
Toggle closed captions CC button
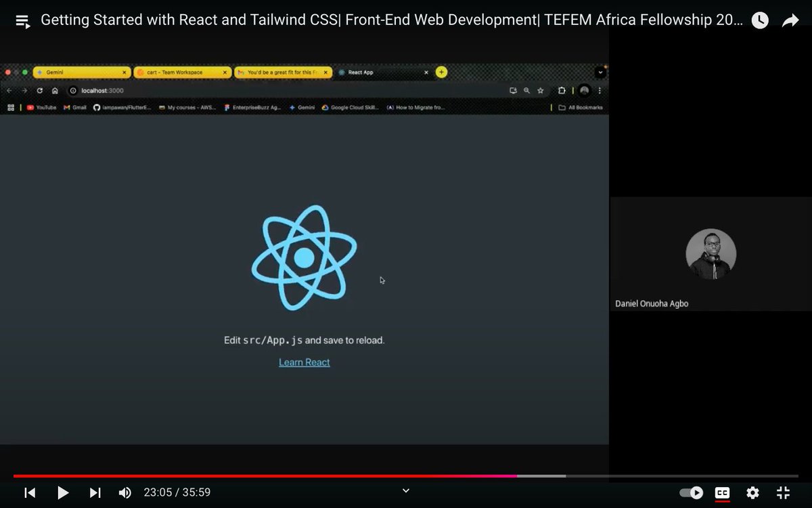click(722, 493)
